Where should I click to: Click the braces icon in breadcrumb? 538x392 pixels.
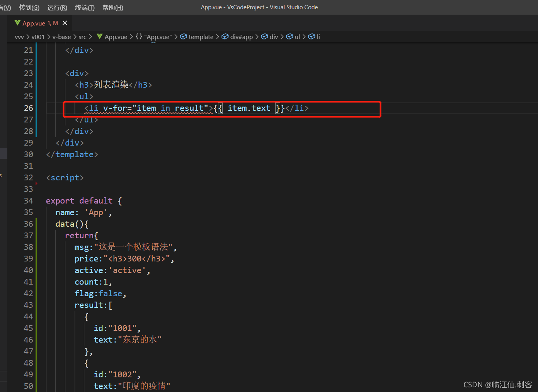tap(139, 36)
